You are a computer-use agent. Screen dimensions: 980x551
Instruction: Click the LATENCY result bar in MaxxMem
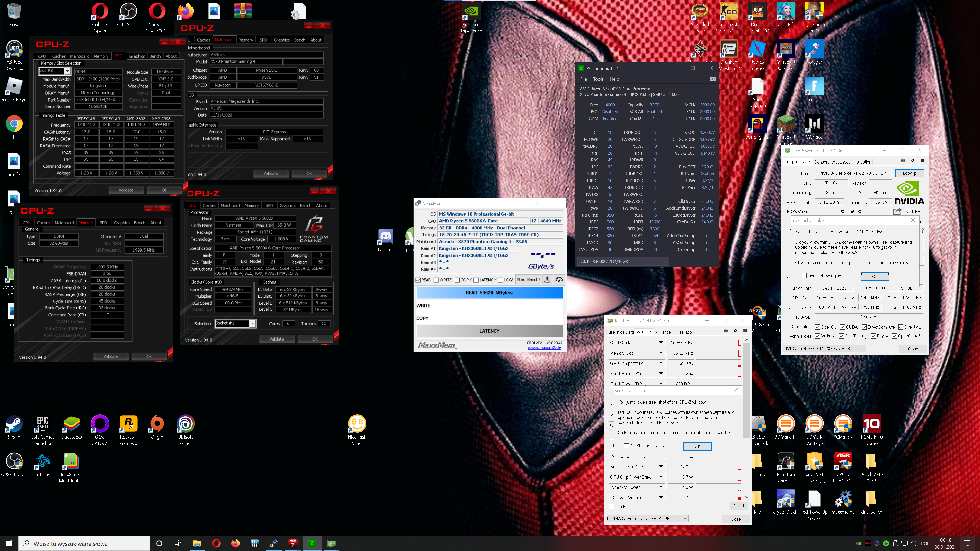(x=490, y=331)
